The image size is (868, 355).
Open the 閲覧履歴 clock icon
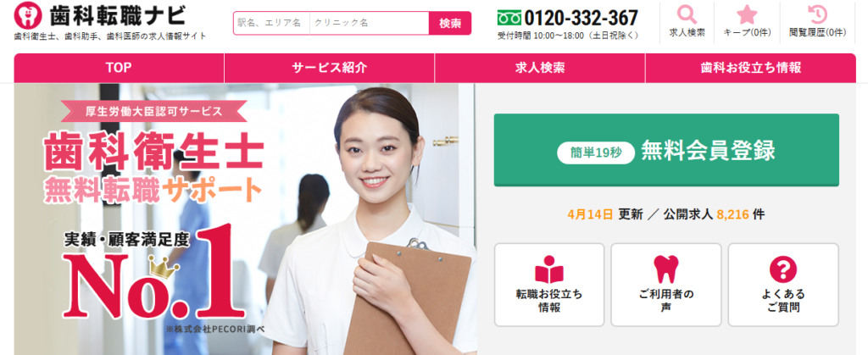pos(817,15)
